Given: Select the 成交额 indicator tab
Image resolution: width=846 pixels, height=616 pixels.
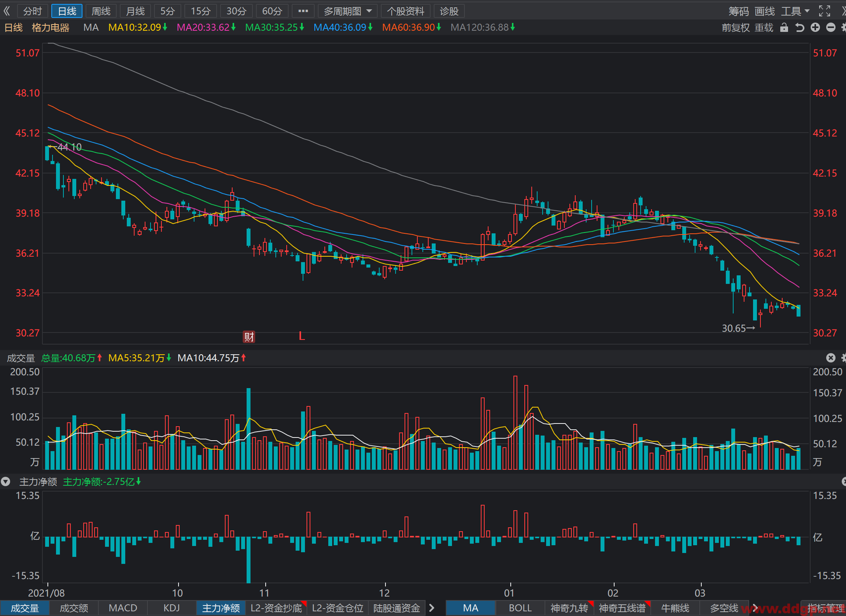Looking at the screenshot, I should pos(74,608).
